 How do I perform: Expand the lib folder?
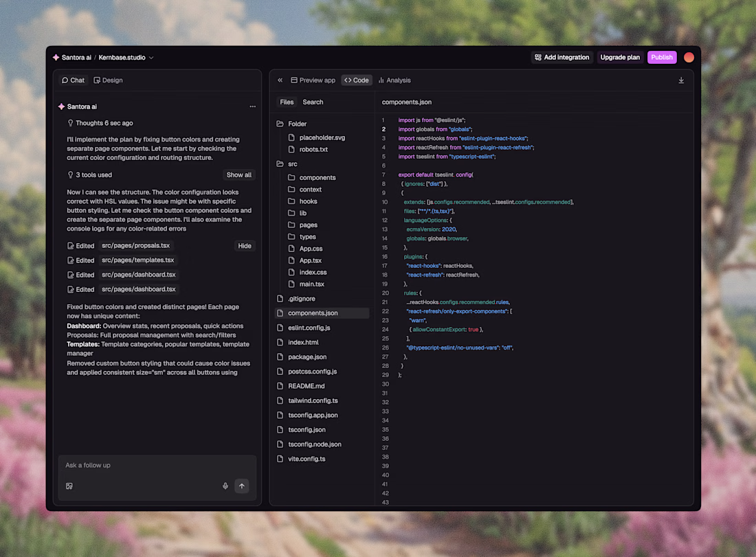tap(298, 214)
